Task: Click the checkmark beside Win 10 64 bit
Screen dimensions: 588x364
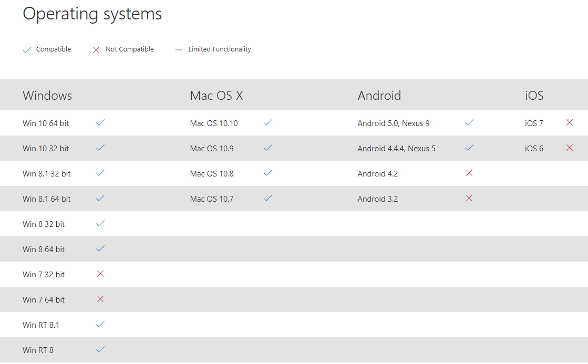Action: pos(100,122)
